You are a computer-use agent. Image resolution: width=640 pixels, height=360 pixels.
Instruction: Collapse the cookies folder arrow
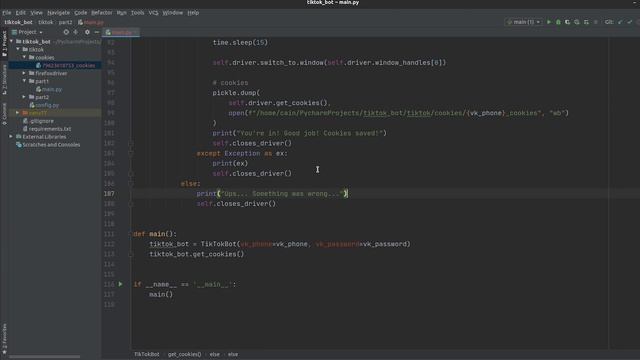tap(24, 58)
